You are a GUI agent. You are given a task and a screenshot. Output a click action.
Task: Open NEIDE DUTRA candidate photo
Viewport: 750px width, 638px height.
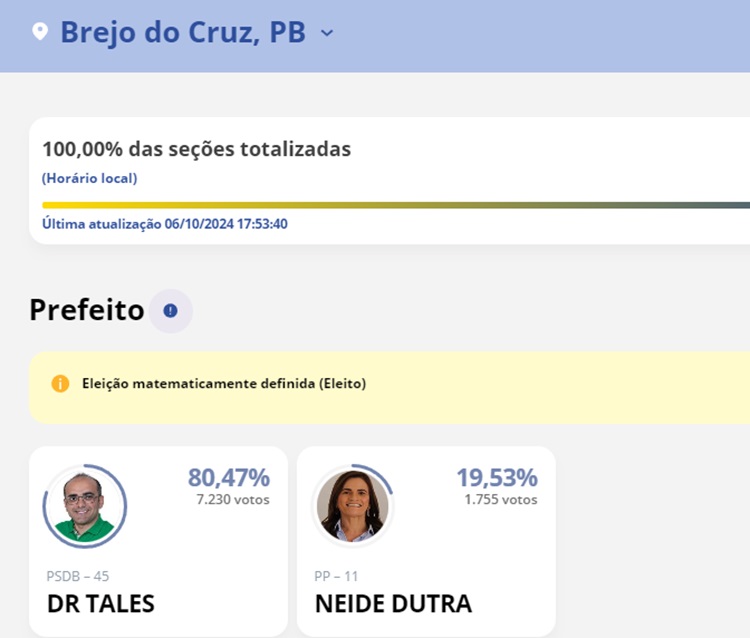(x=353, y=507)
